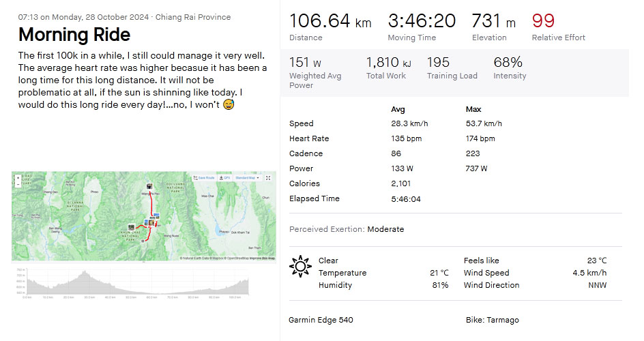
Task: Open the map in fullscreen
Action: tap(268, 178)
